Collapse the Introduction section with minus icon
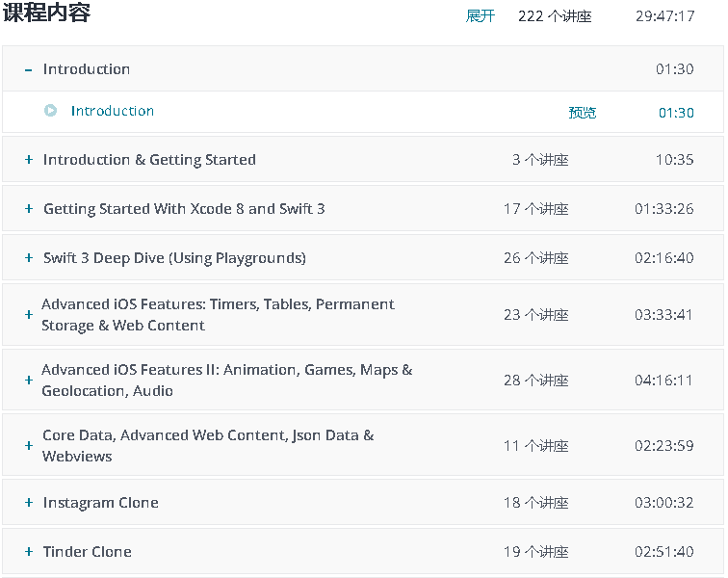Viewport: 728px width, 578px height. click(x=29, y=69)
